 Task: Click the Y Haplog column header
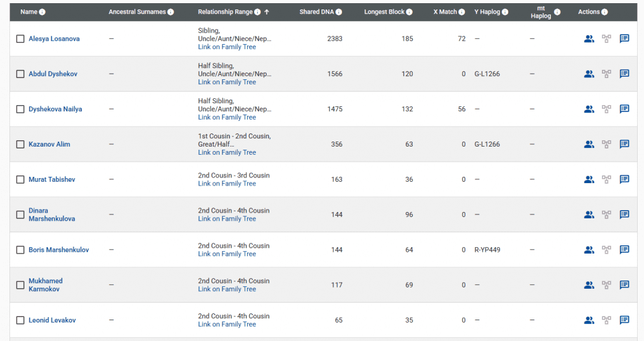[x=487, y=12]
